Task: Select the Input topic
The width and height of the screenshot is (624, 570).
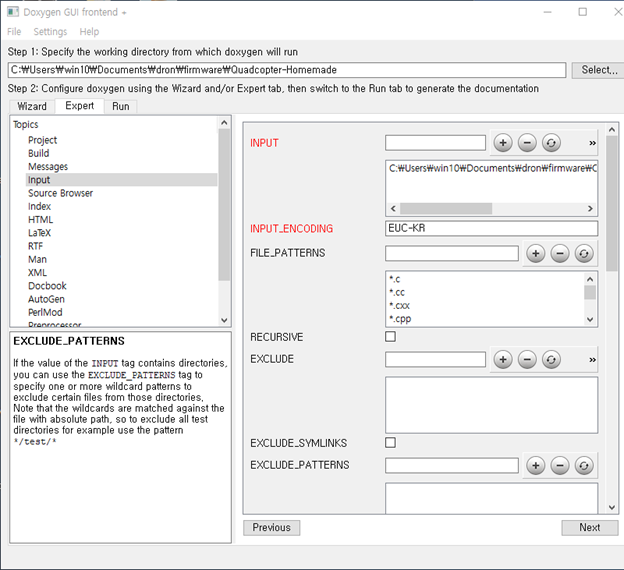Action: click(x=121, y=180)
